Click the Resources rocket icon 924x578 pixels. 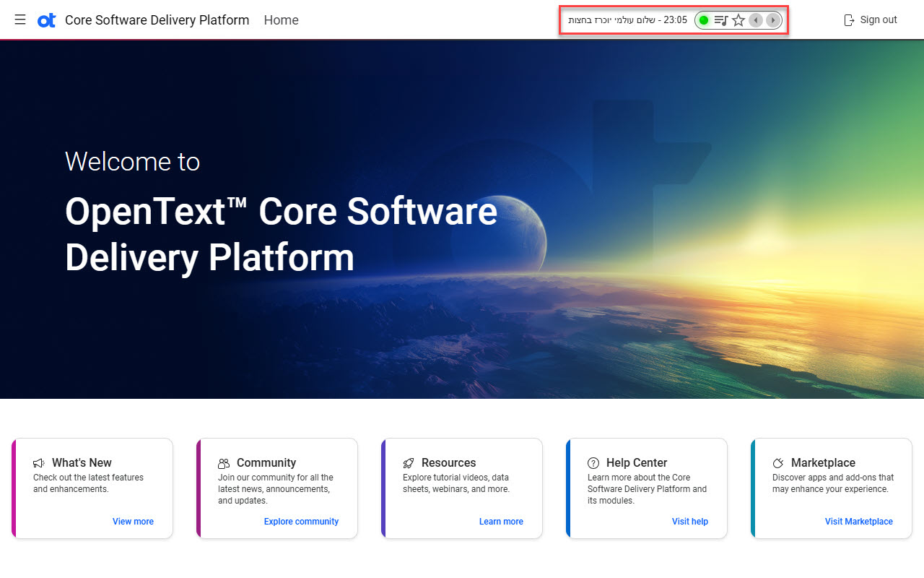(x=409, y=463)
